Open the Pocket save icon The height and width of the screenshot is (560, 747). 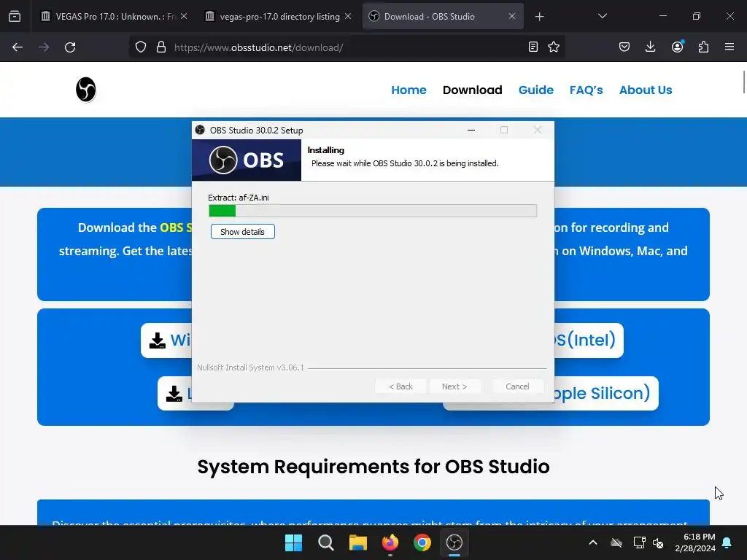(624, 47)
